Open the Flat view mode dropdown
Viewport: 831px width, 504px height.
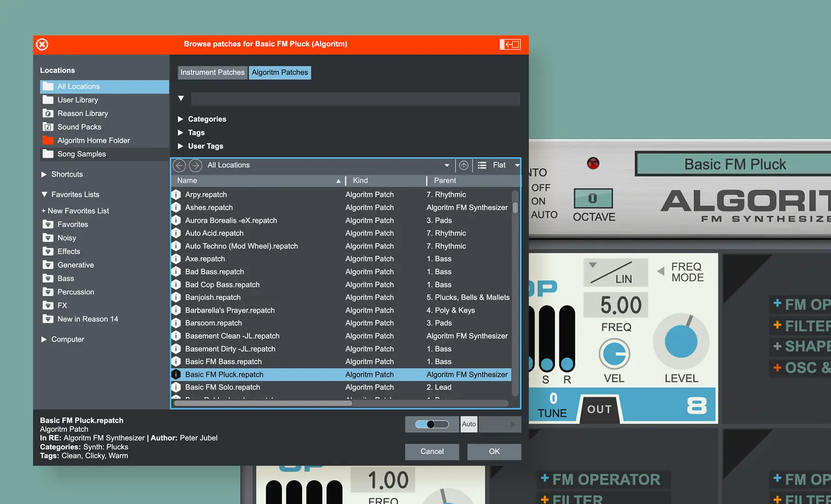(517, 165)
